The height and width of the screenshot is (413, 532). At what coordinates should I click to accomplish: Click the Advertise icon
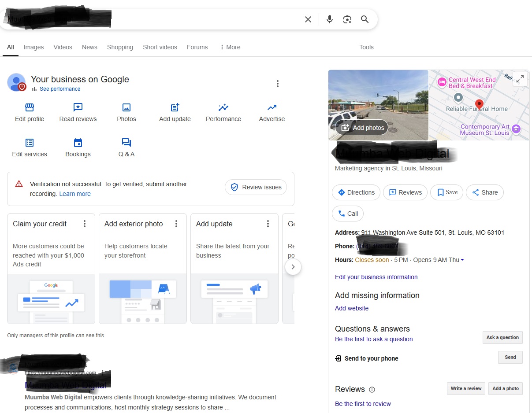pos(272,107)
